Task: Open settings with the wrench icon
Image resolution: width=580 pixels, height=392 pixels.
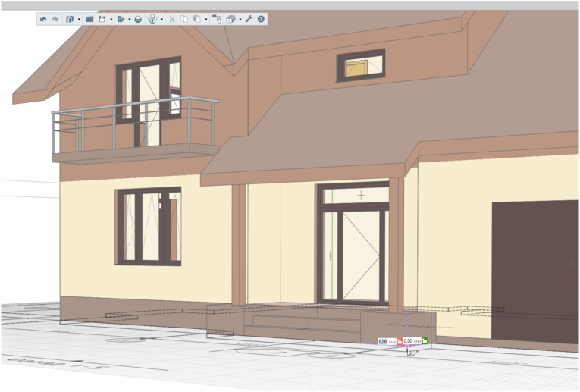Action: pyautogui.click(x=249, y=19)
